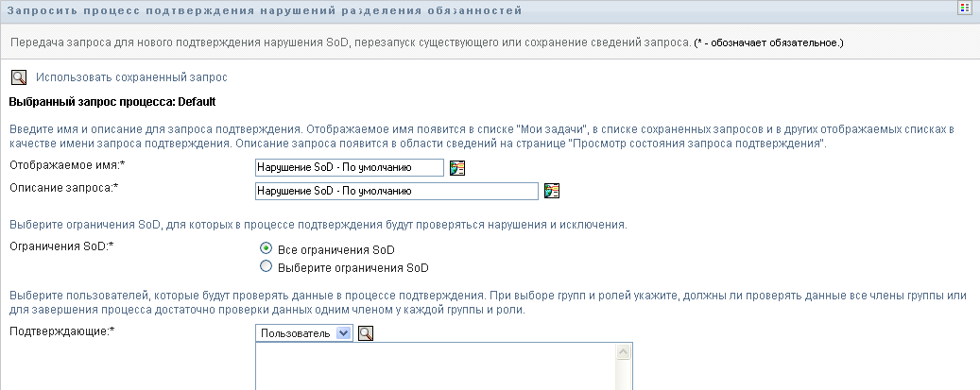
Task: Click the Отображаемое имя input field
Action: [x=350, y=167]
